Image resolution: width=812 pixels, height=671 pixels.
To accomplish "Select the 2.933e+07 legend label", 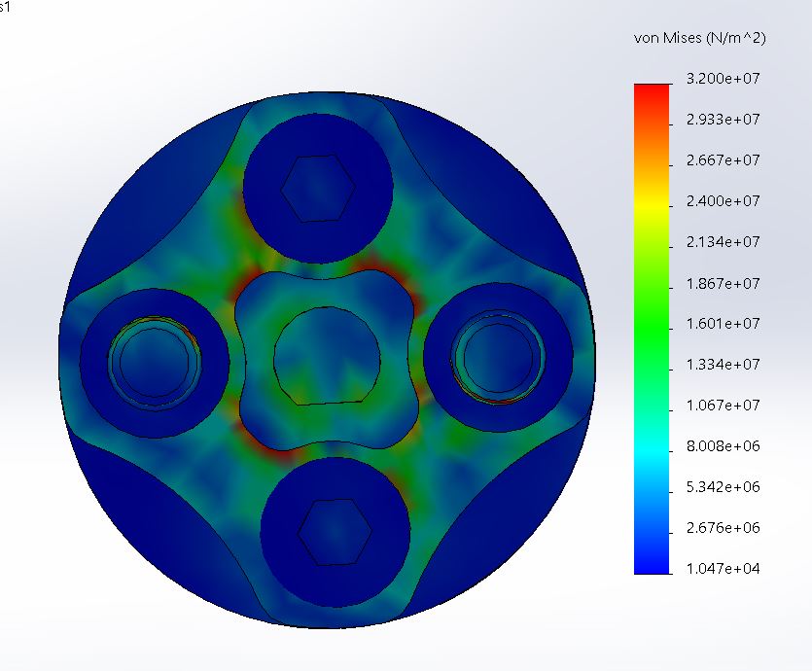I will (x=723, y=120).
